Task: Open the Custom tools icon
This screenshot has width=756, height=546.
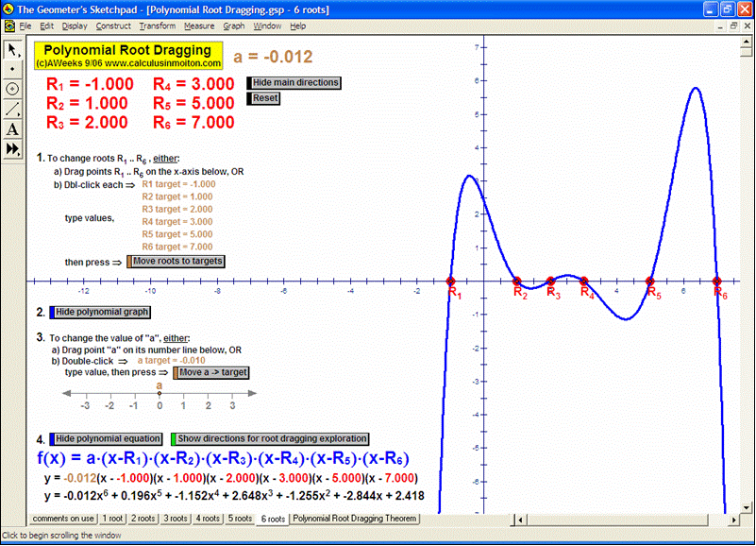Action: (12, 147)
